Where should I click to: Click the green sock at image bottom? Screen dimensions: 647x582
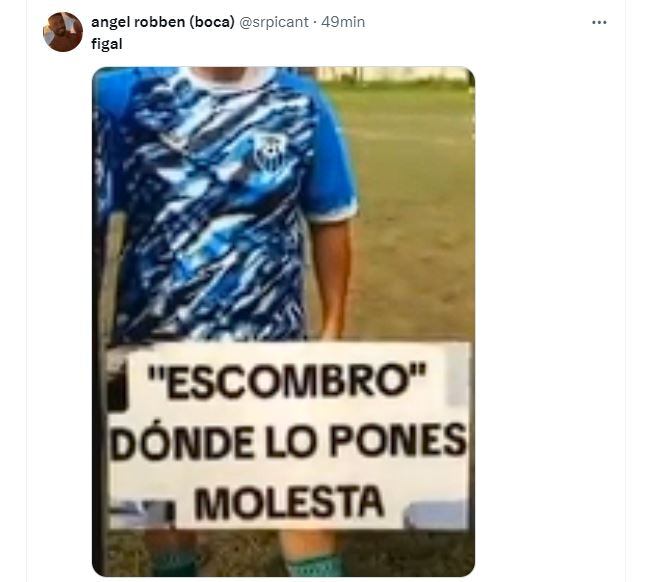[312, 566]
